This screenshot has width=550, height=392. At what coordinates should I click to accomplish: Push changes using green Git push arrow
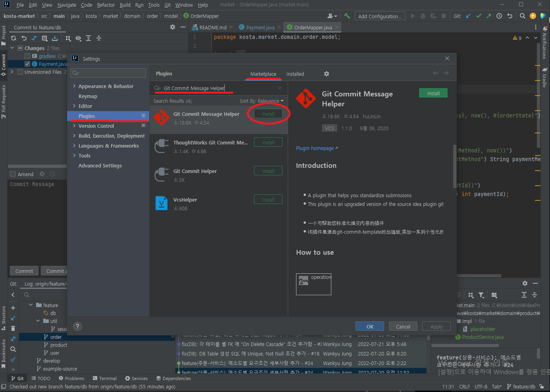(489, 15)
